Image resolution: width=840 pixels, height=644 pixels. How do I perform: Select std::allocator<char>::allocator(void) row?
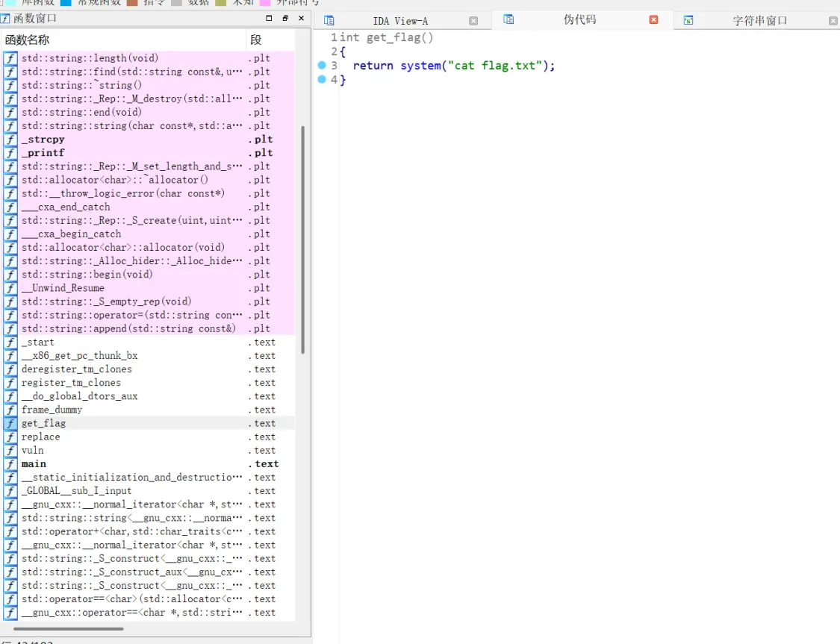tap(149, 247)
